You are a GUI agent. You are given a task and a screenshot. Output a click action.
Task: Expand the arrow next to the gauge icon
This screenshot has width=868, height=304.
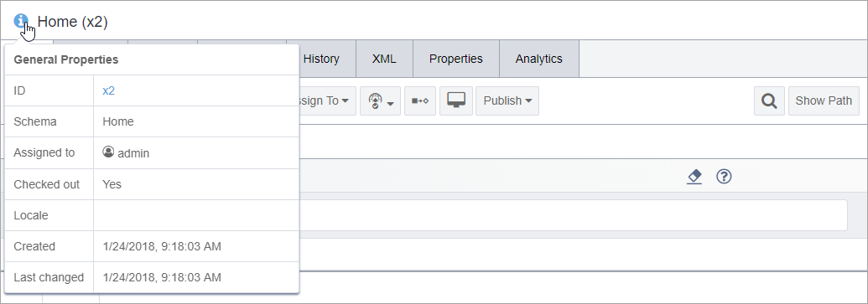click(x=390, y=103)
